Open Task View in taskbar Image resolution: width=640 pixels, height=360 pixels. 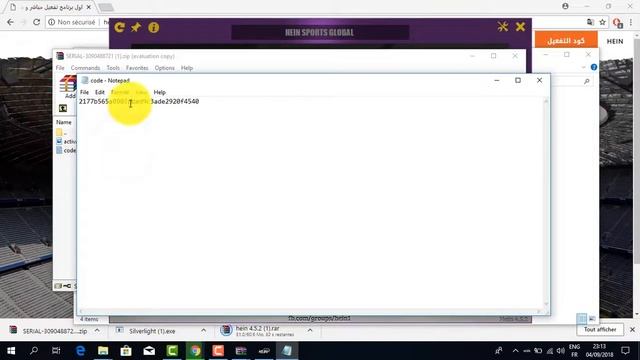[56, 351]
